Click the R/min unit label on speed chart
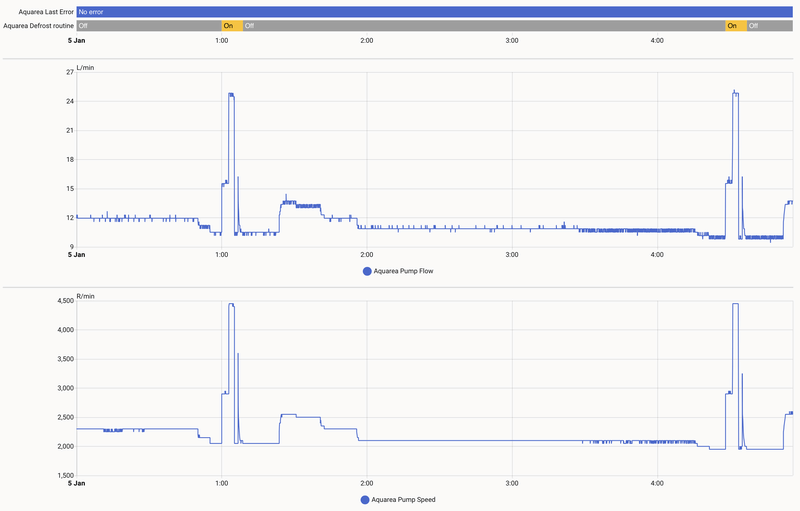Image resolution: width=800 pixels, height=511 pixels. (x=85, y=296)
